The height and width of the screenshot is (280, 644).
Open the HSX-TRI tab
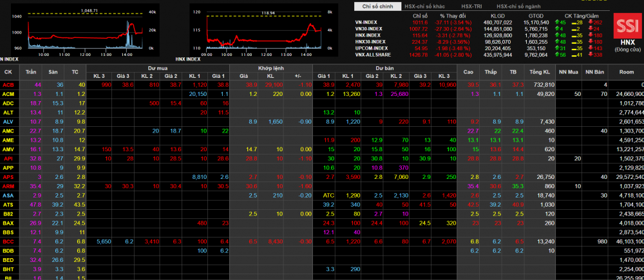point(472,6)
